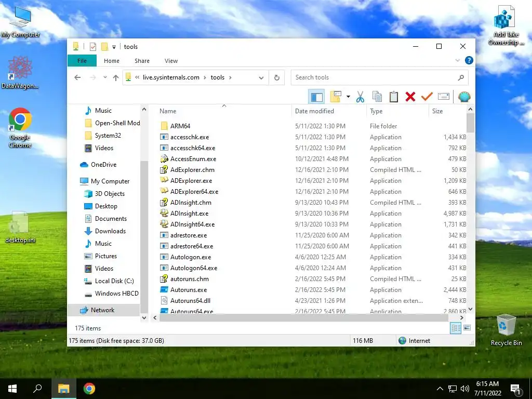Screen dimensions: 532x399
Task: Click the navigation pane down scroll arrow
Action: point(144,318)
